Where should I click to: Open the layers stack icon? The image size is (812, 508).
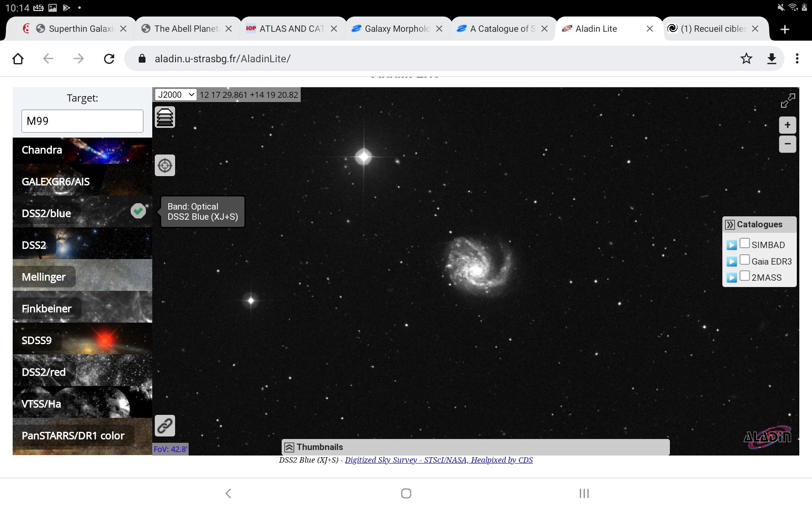[165, 117]
